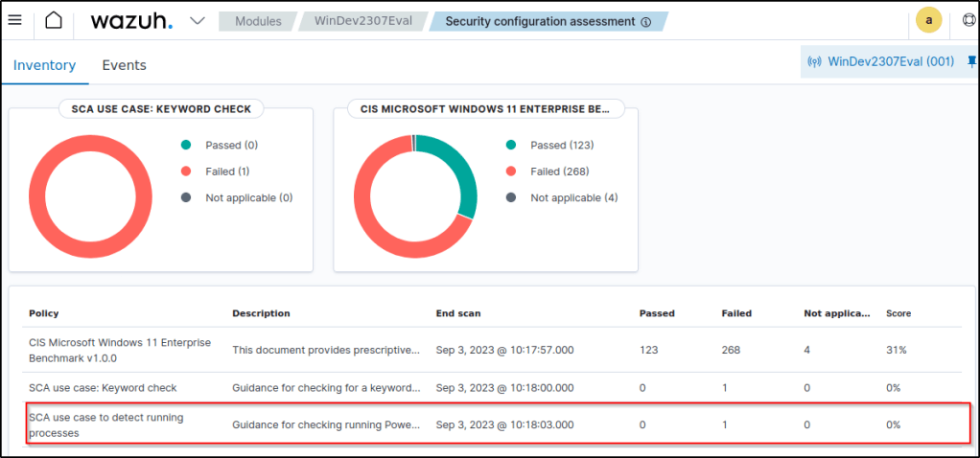Open the hamburger navigation menu
The width and height of the screenshot is (980, 458).
[x=15, y=21]
